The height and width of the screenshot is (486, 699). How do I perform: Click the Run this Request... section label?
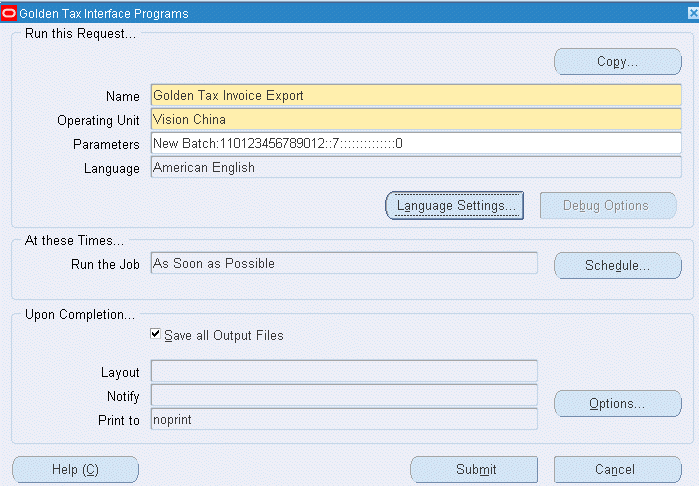(80, 34)
